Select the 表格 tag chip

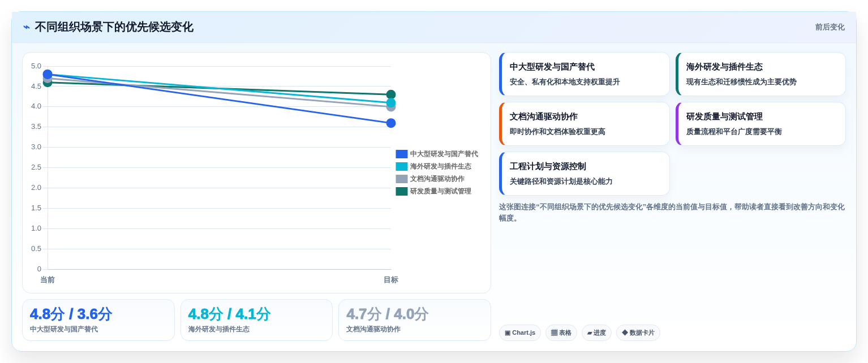561,332
